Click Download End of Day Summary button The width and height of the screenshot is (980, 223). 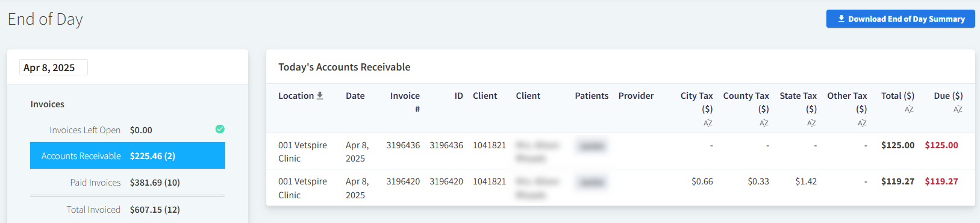click(900, 19)
